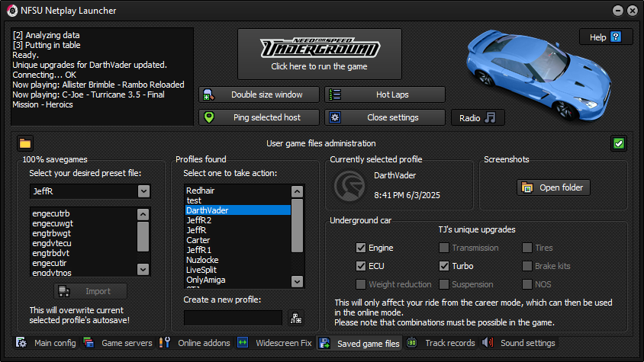Select the LiveSplit profile
This screenshot has width=644, height=362.
click(238, 270)
